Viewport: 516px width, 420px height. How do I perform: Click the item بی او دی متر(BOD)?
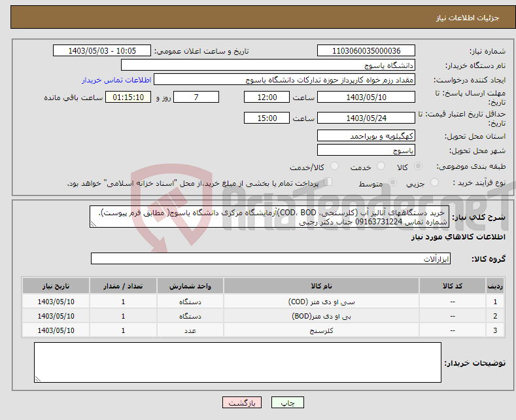tap(321, 317)
